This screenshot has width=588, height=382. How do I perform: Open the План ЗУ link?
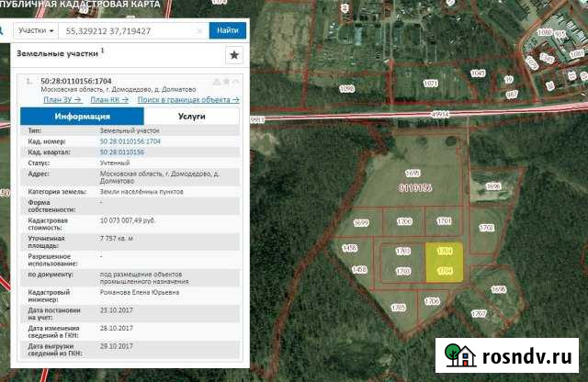64,99
